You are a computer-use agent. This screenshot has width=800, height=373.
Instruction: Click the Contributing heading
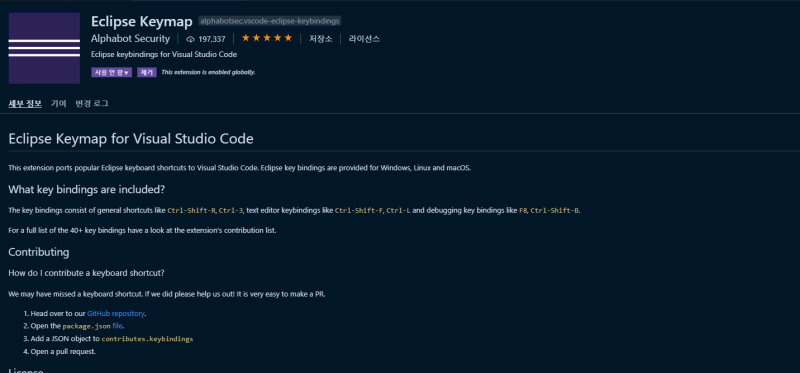click(x=39, y=252)
